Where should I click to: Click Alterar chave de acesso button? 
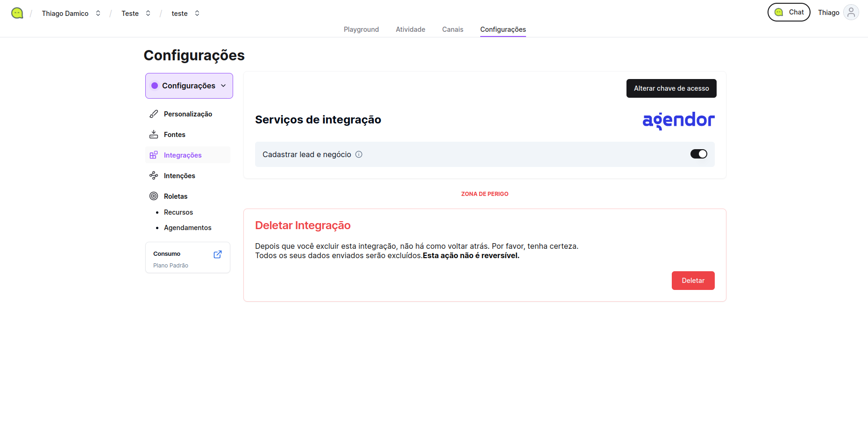click(671, 88)
